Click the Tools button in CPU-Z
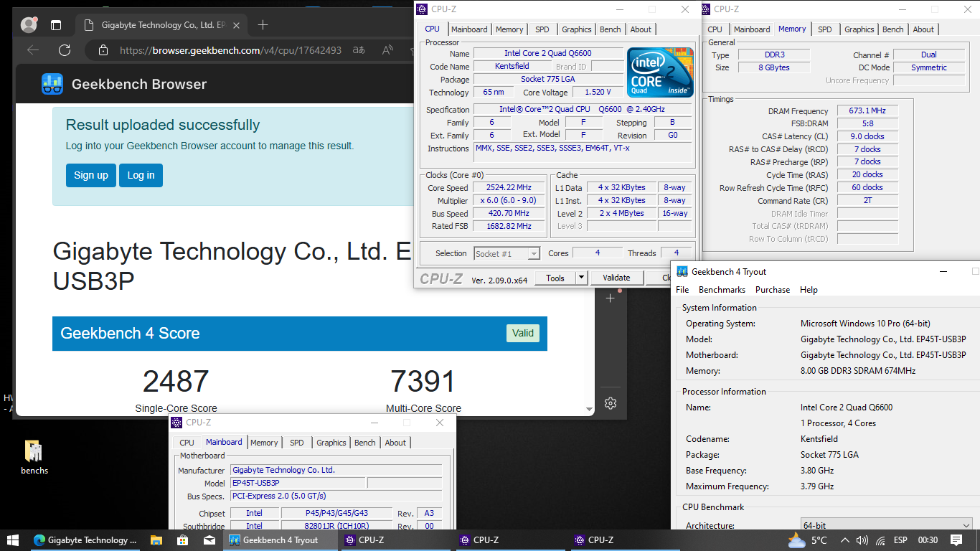This screenshot has height=551, width=980. point(555,278)
